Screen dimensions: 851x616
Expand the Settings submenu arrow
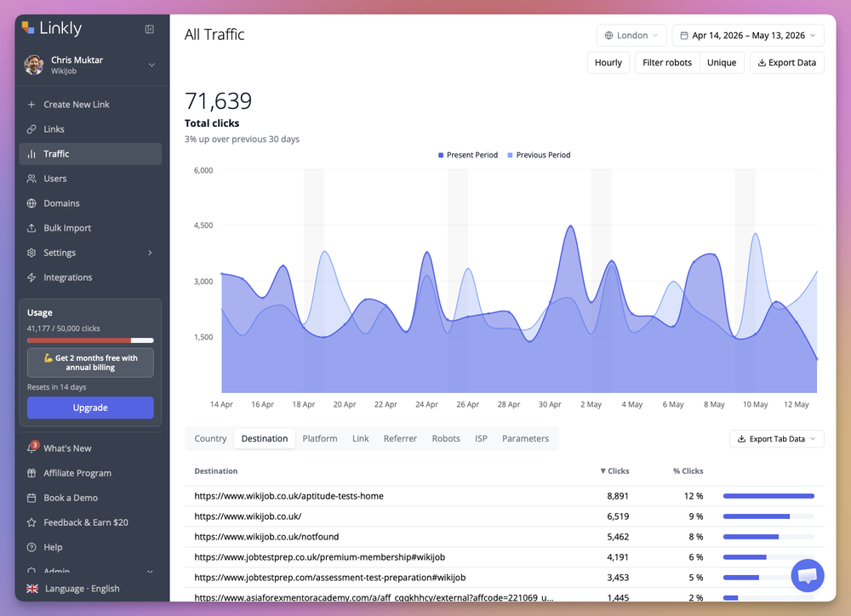[x=151, y=253]
